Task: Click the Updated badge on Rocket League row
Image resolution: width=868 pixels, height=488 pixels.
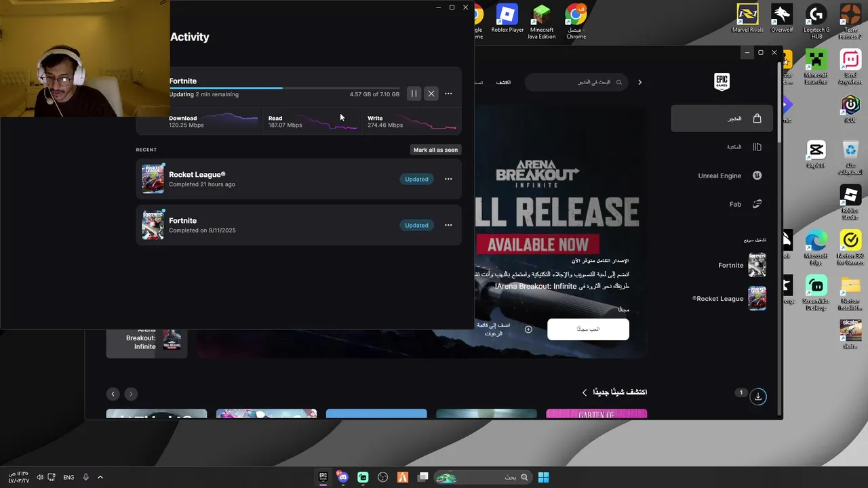Action: click(x=416, y=179)
